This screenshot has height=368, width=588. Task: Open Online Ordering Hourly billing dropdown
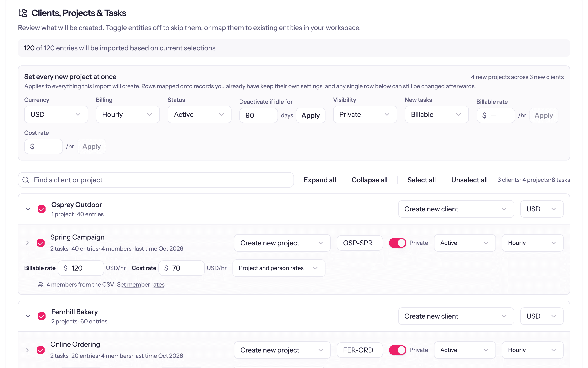click(x=533, y=350)
